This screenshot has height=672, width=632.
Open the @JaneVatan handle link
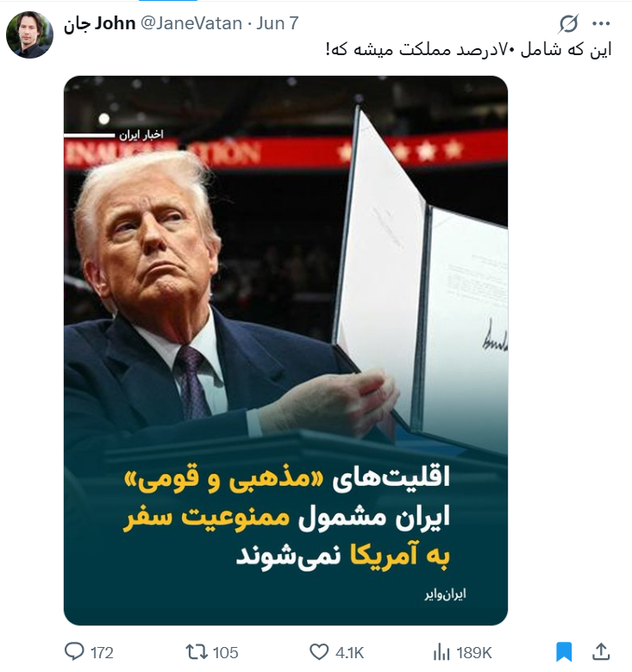click(191, 23)
